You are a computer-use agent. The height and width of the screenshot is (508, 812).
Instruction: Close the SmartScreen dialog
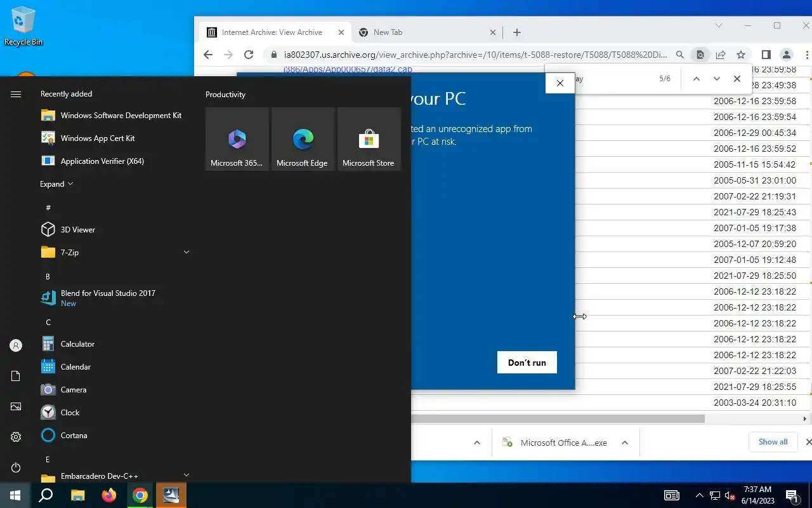(560, 83)
